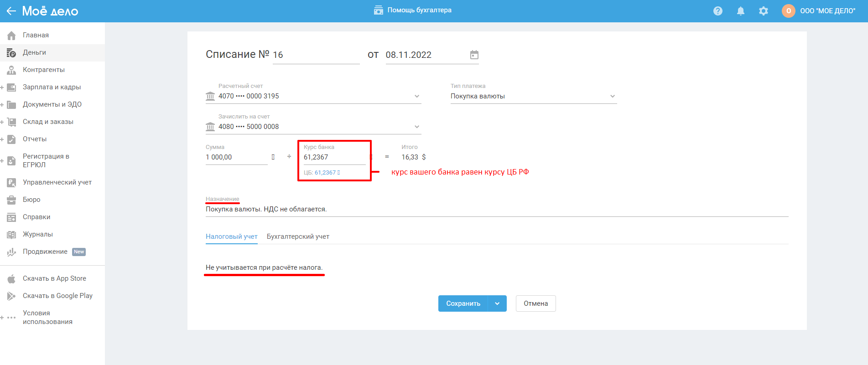Click the Главная home icon
The height and width of the screenshot is (365, 868).
coord(11,35)
